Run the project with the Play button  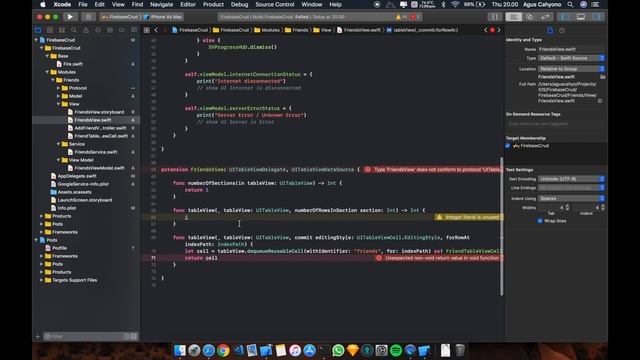click(x=70, y=17)
